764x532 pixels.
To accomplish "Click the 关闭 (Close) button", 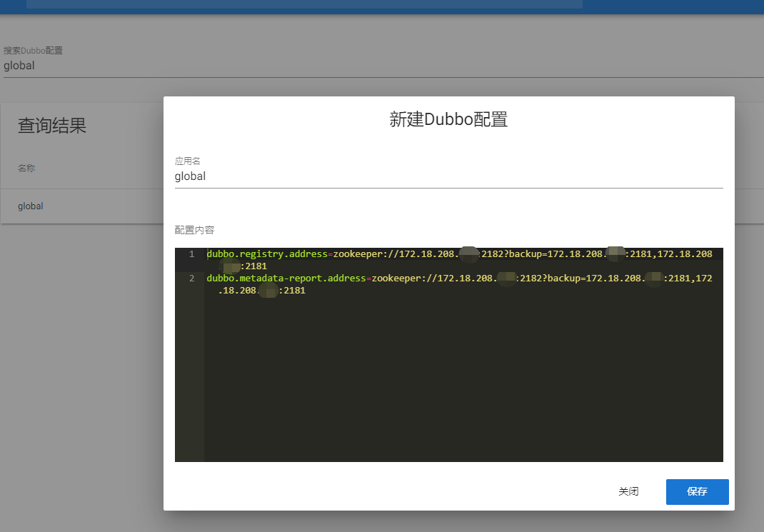I will tap(628, 491).
